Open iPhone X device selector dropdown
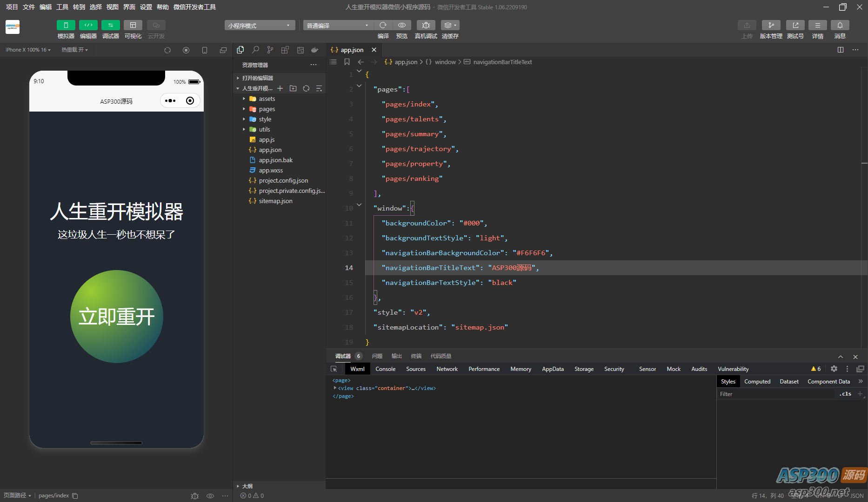The image size is (868, 502). point(28,50)
